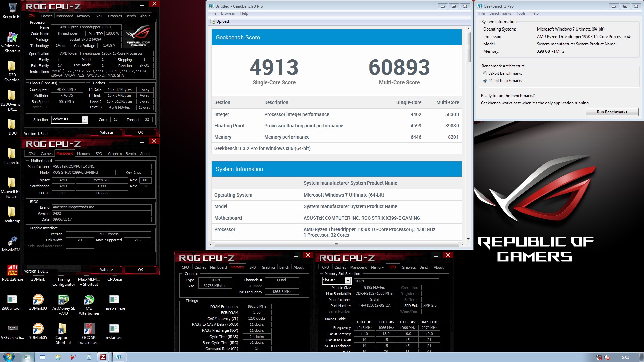Open the Capture - Shortcut folder icon
The image size is (644, 362).
pos(62,328)
